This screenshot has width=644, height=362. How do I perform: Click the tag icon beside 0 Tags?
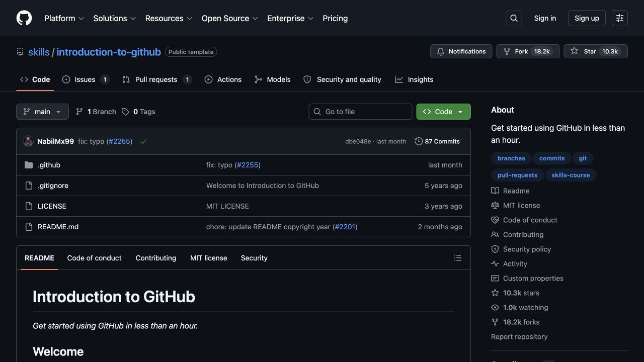(125, 112)
